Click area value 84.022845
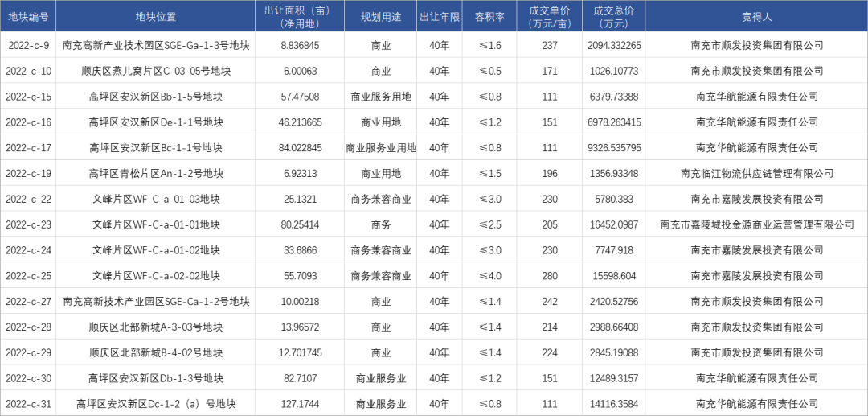 click(x=300, y=148)
